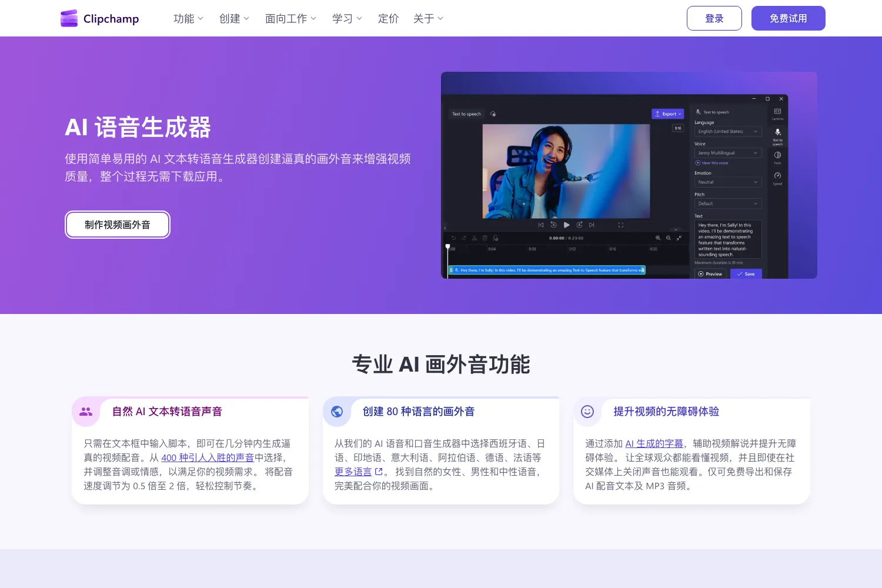
Task: Select the heading 自然 AI 文本转语音声音
Action: tap(167, 412)
